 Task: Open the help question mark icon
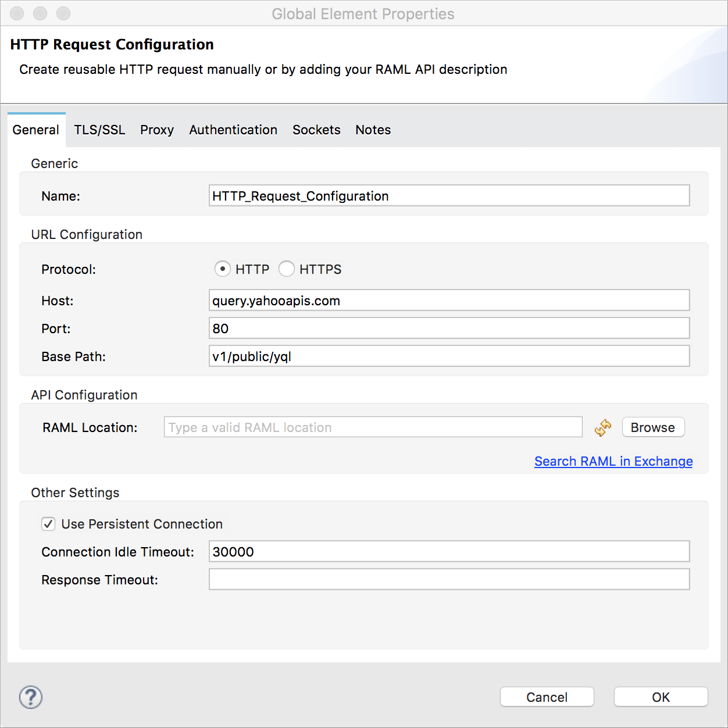click(30, 698)
